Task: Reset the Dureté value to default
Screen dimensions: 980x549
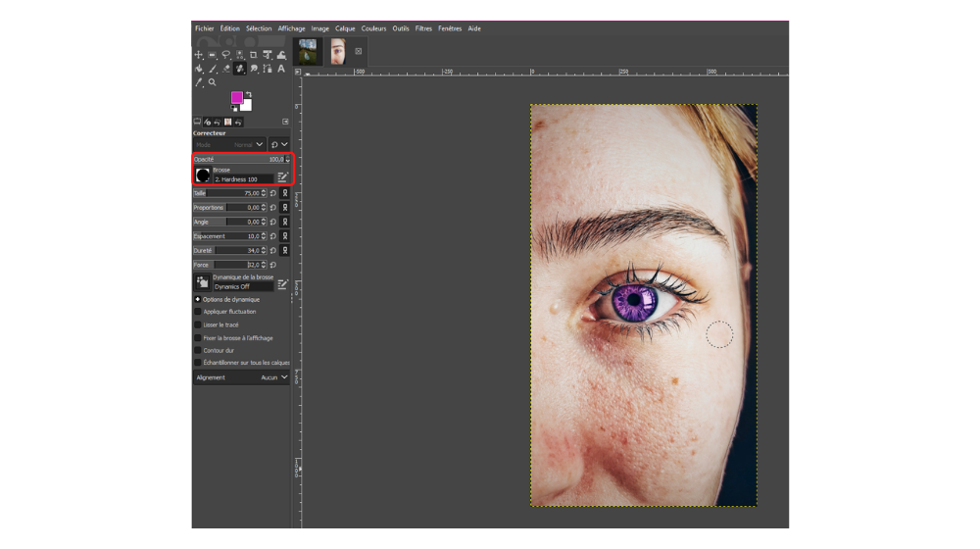Action: [273, 250]
